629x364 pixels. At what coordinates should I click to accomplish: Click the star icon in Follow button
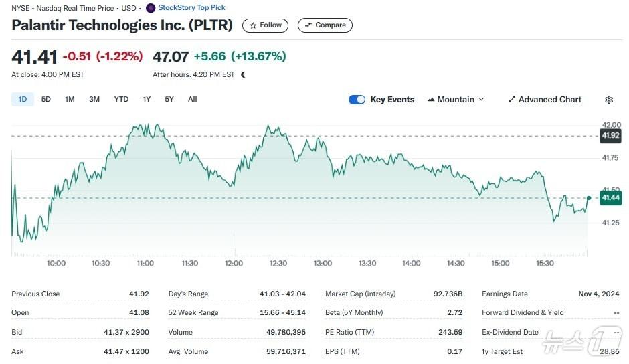(253, 25)
